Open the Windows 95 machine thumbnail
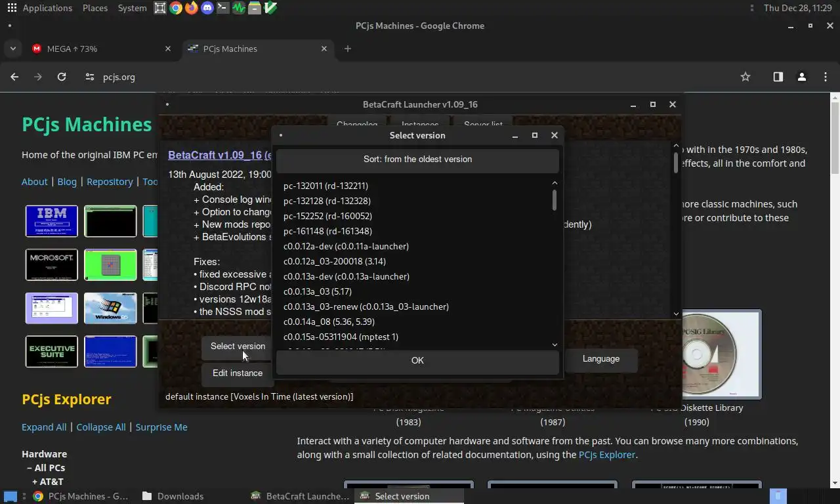This screenshot has width=840, height=504. point(110,308)
